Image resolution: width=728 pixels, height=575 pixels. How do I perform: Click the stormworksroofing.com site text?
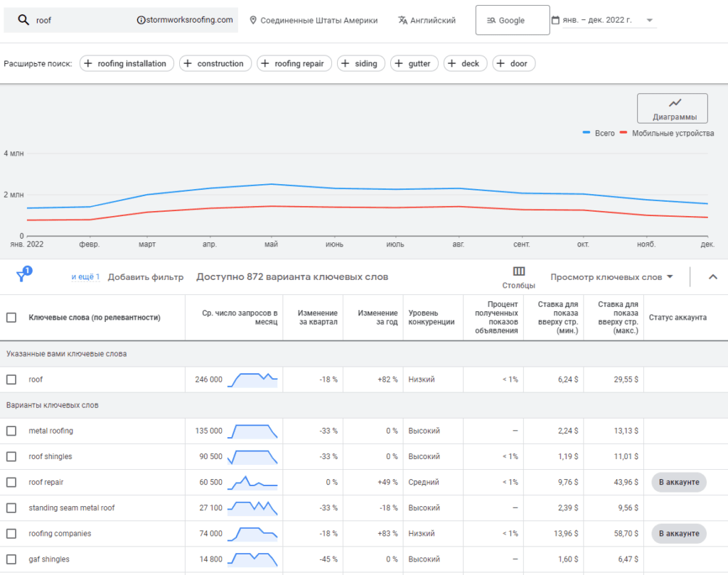click(x=189, y=20)
